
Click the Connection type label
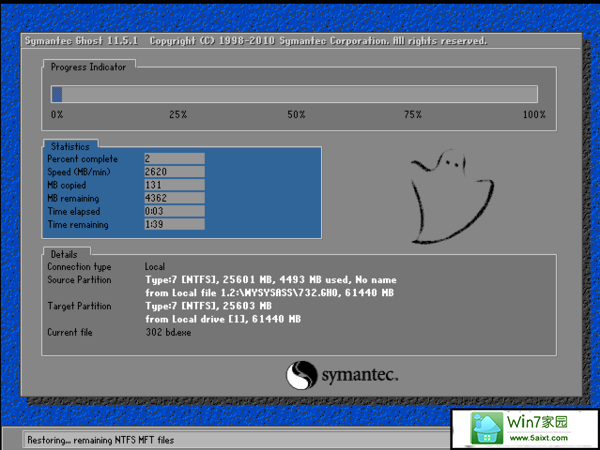[79, 267]
